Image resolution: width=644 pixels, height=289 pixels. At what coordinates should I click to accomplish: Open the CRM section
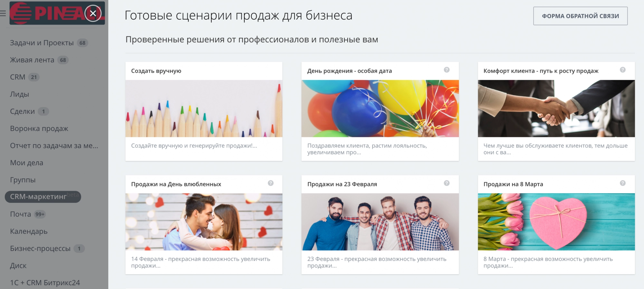pos(17,77)
